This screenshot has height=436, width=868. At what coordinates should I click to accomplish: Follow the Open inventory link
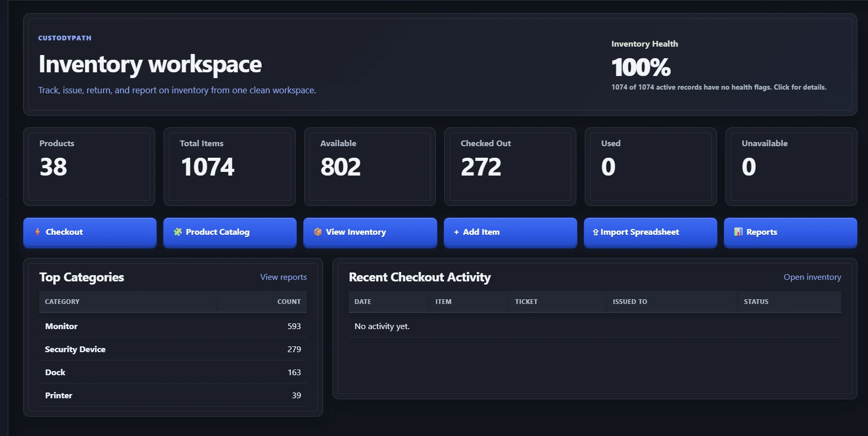812,277
